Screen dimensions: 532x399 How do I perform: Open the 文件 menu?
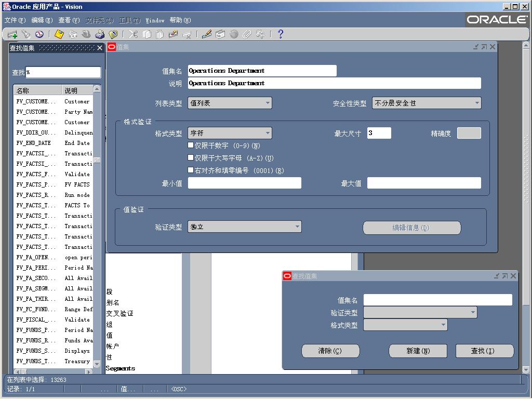15,20
